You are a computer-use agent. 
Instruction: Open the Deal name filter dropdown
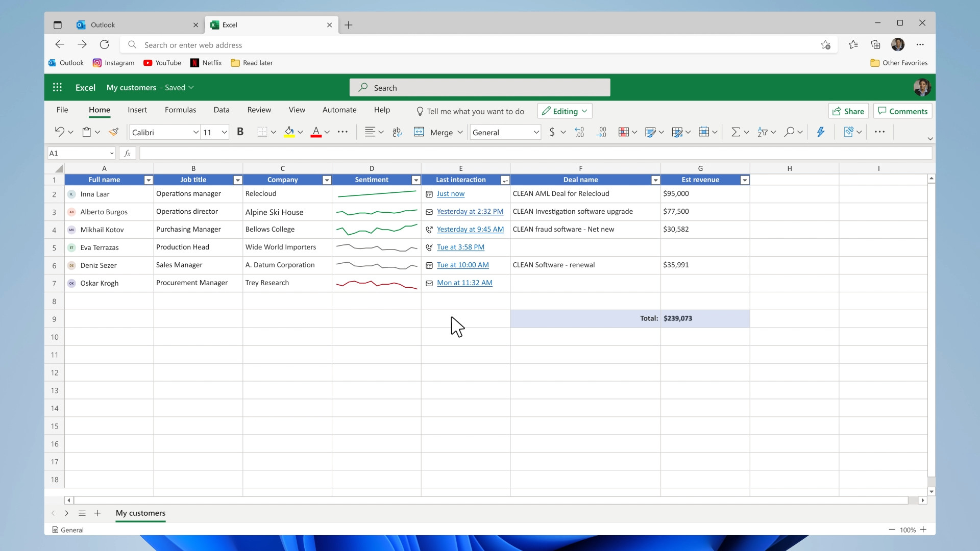(655, 180)
